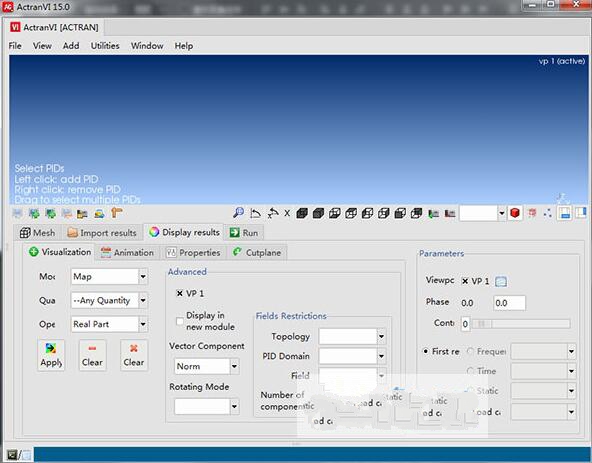
Task: Select the Visualization sub-tab
Action: 60,252
